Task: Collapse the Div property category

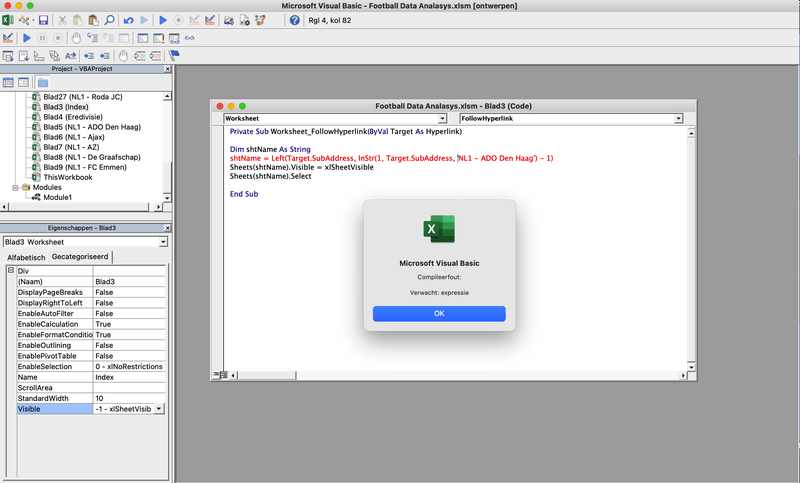Action: pyautogui.click(x=11, y=271)
